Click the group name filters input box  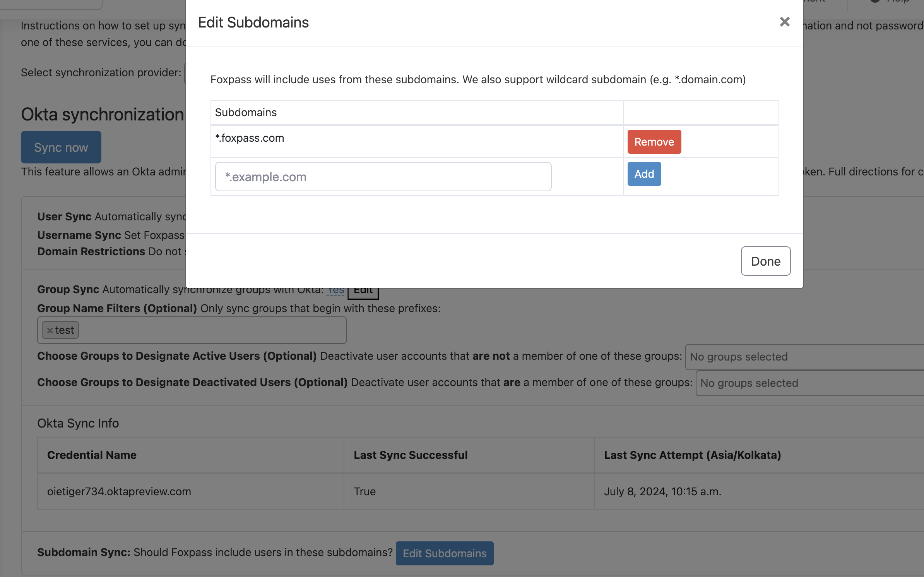(192, 330)
